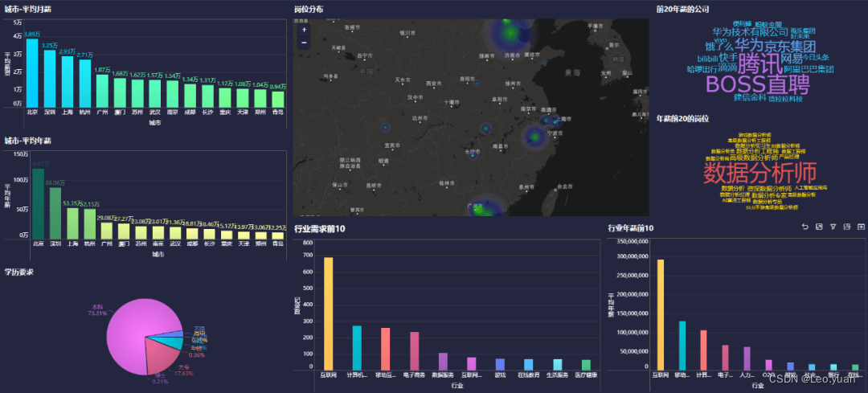Click 昆明市 label on the map
This screenshot has height=393, width=868.
[375, 185]
